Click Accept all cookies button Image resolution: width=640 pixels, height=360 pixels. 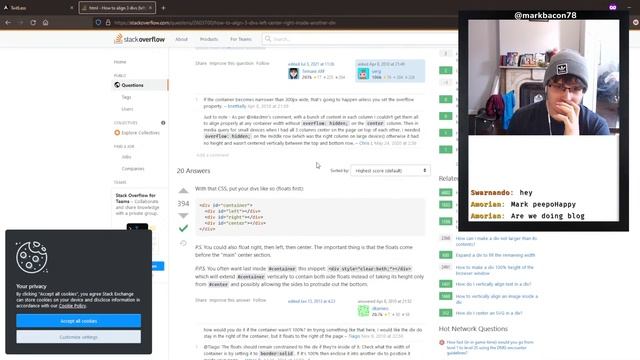click(78, 321)
